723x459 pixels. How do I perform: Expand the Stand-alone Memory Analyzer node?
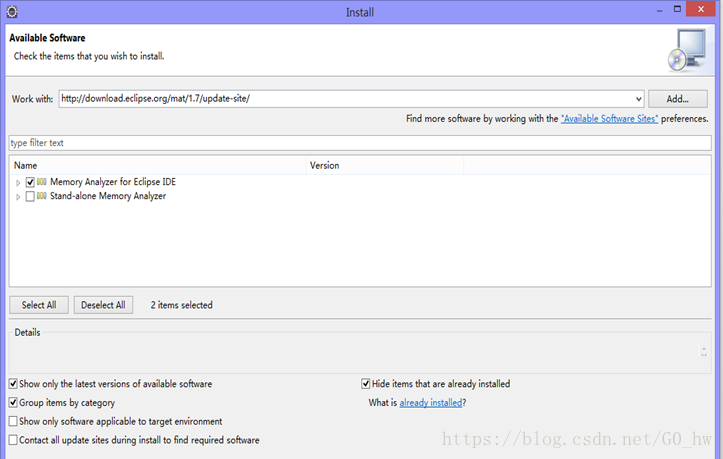tap(18, 197)
